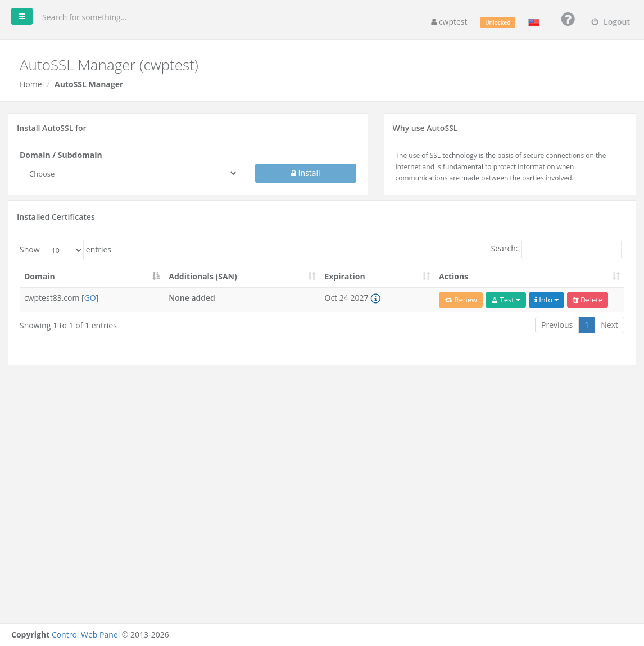Viewport: 644px width, 646px height.
Task: Open the GO link for cwptest83.com
Action: (x=90, y=298)
